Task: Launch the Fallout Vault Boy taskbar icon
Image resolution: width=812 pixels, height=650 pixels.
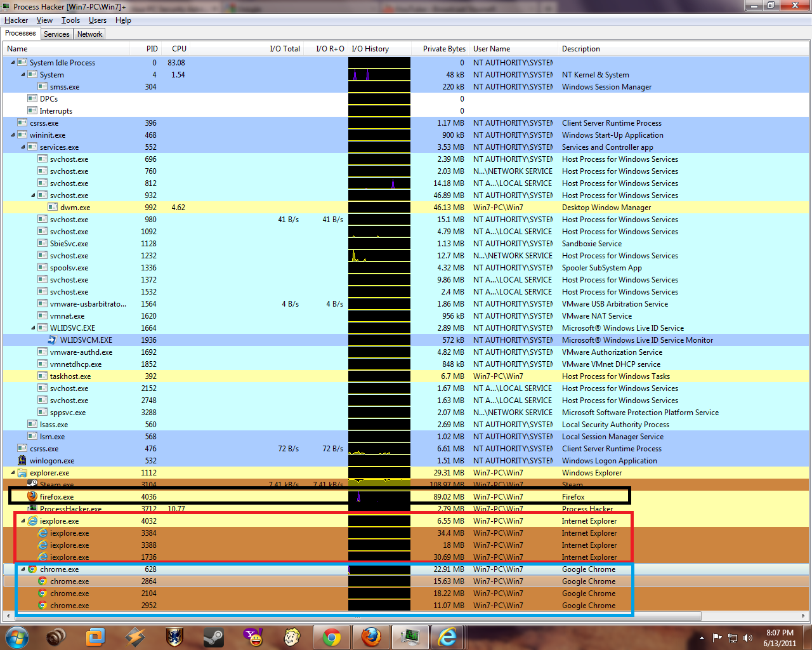Action: click(292, 637)
